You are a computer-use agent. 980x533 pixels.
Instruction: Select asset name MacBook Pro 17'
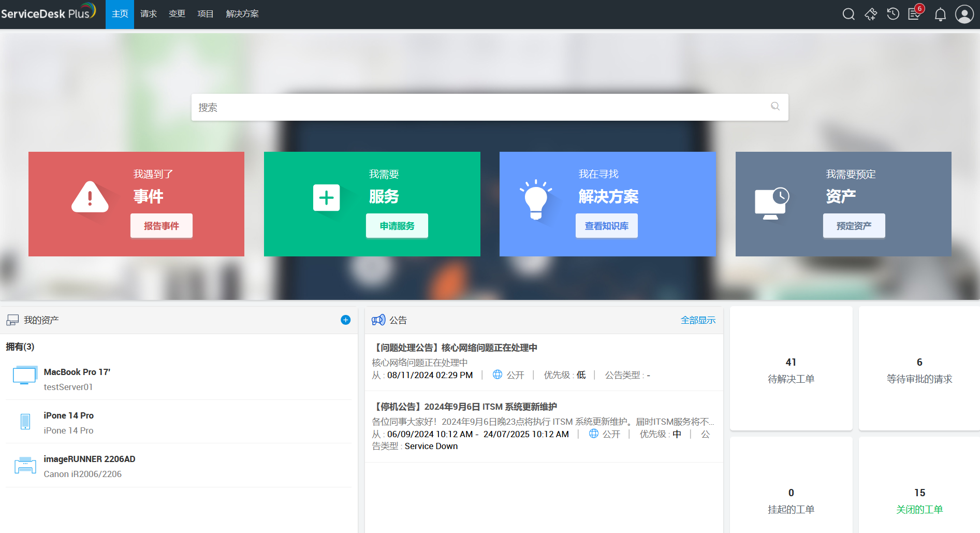[x=77, y=372]
